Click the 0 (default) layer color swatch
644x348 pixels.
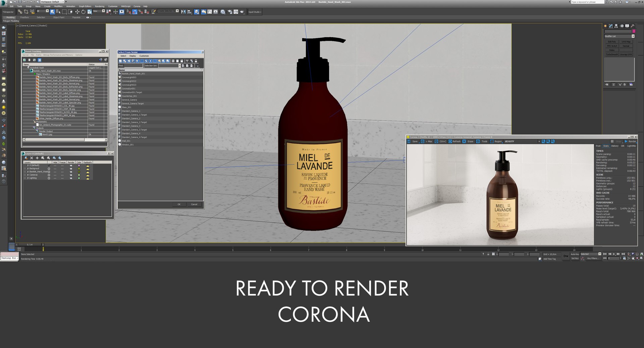click(x=79, y=165)
